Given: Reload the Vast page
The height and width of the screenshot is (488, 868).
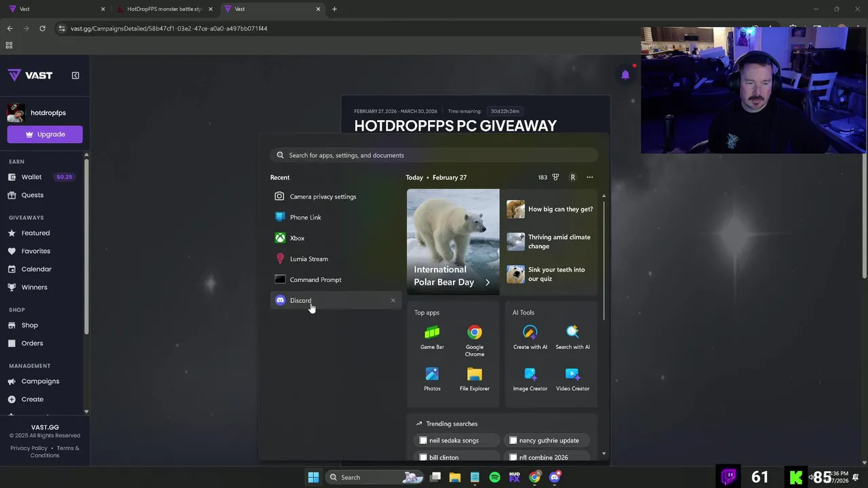Looking at the screenshot, I should 42,28.
